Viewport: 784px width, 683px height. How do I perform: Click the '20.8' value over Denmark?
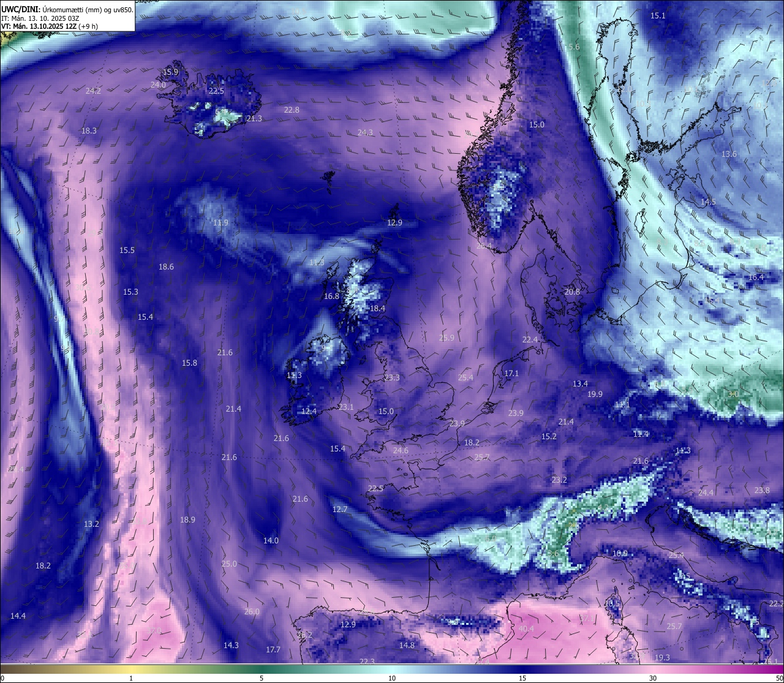point(572,292)
